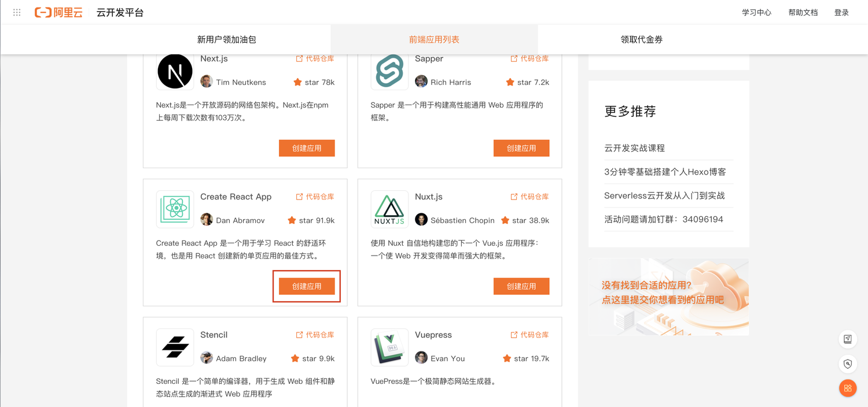Image resolution: width=868 pixels, height=407 pixels.
Task: Click the floating shield icon button
Action: tap(848, 364)
